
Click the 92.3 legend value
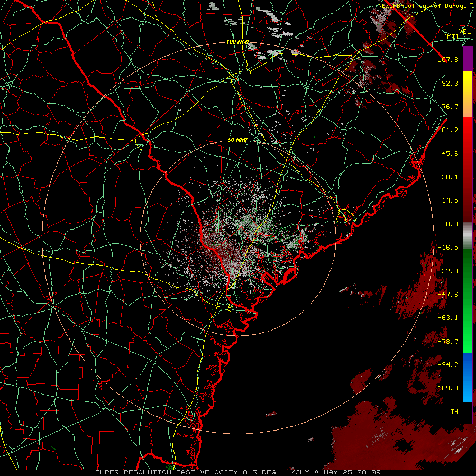[x=450, y=83]
